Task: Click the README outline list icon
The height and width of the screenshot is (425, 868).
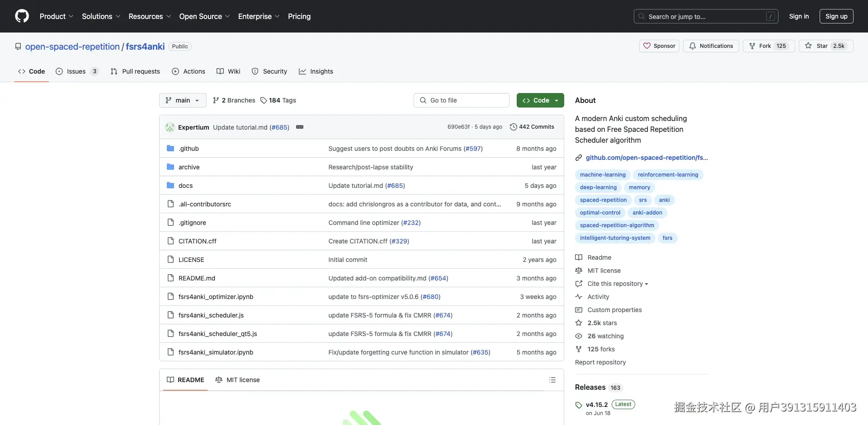Action: pos(552,380)
